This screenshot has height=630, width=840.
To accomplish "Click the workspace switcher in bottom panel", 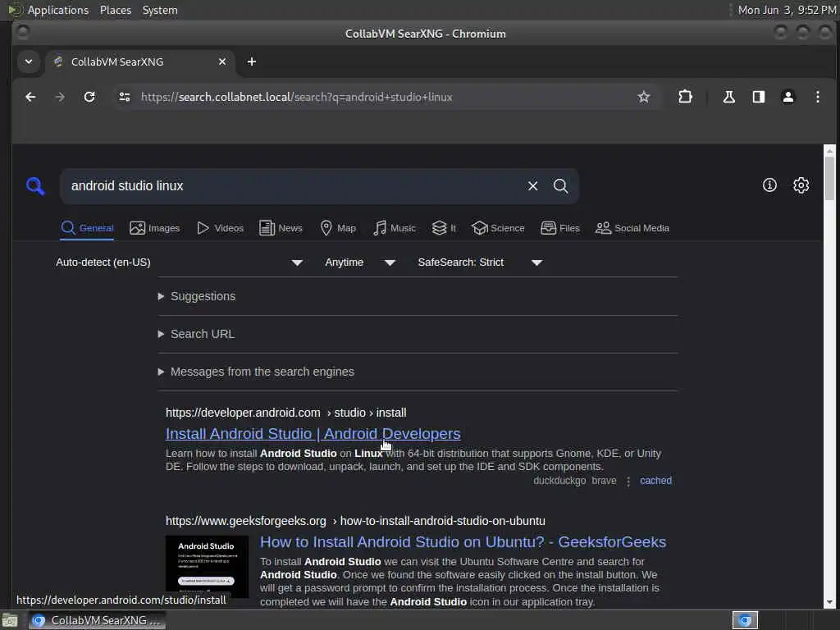I will point(745,620).
